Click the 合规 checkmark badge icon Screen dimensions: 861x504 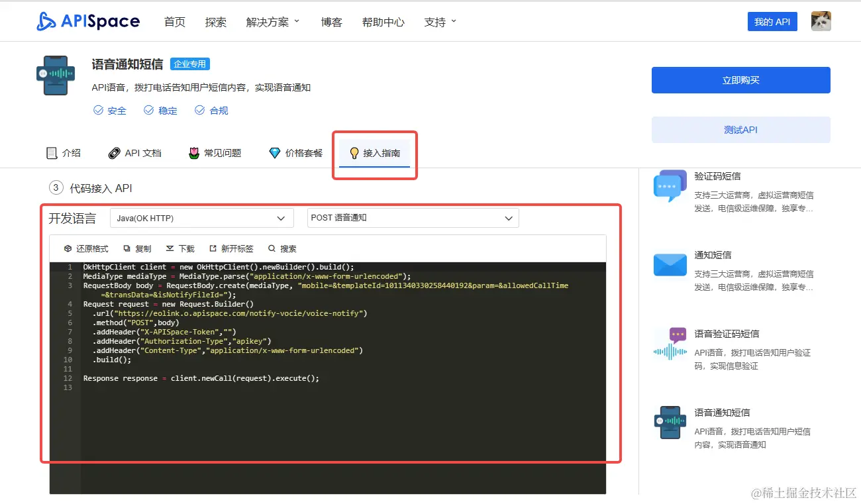point(200,110)
